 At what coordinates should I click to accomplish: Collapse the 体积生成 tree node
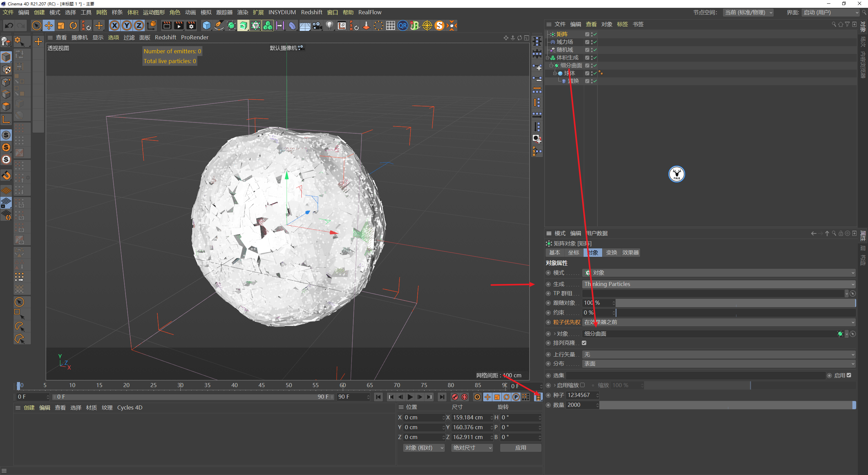(547, 58)
